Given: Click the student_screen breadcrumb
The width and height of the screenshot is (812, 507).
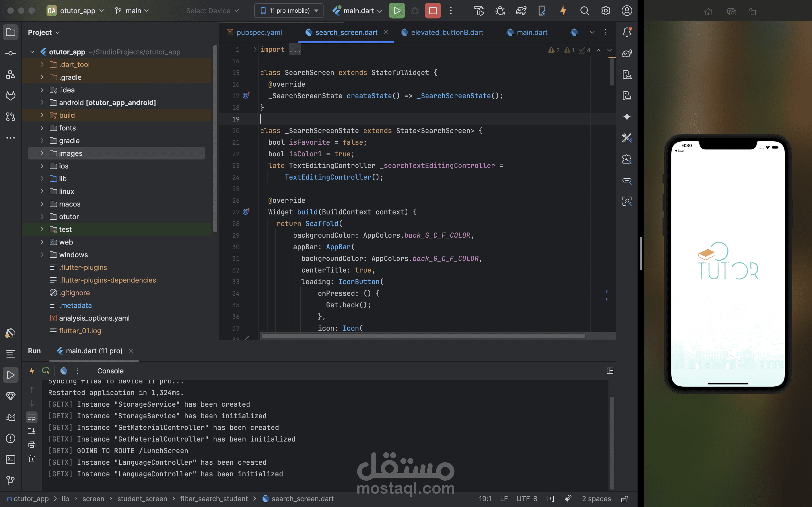Looking at the screenshot, I should (x=142, y=499).
